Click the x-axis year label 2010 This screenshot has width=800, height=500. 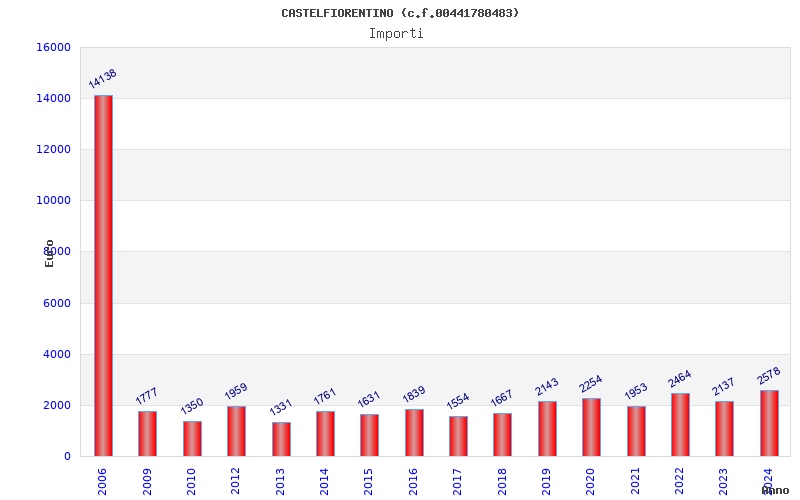pyautogui.click(x=191, y=481)
